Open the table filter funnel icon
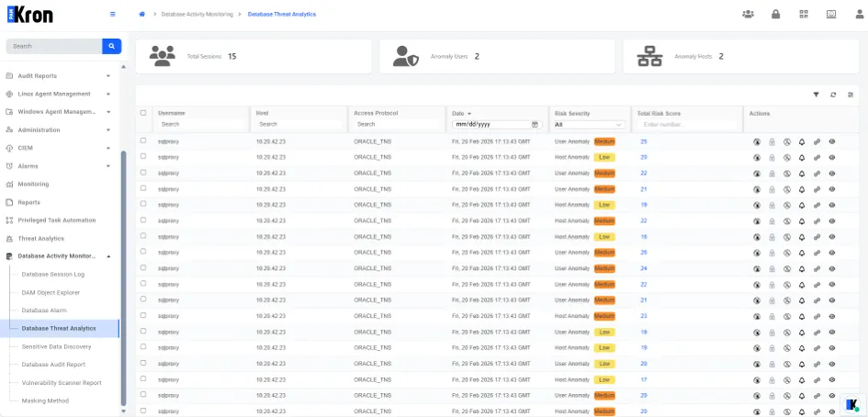This screenshot has height=417, width=868. coord(816,95)
